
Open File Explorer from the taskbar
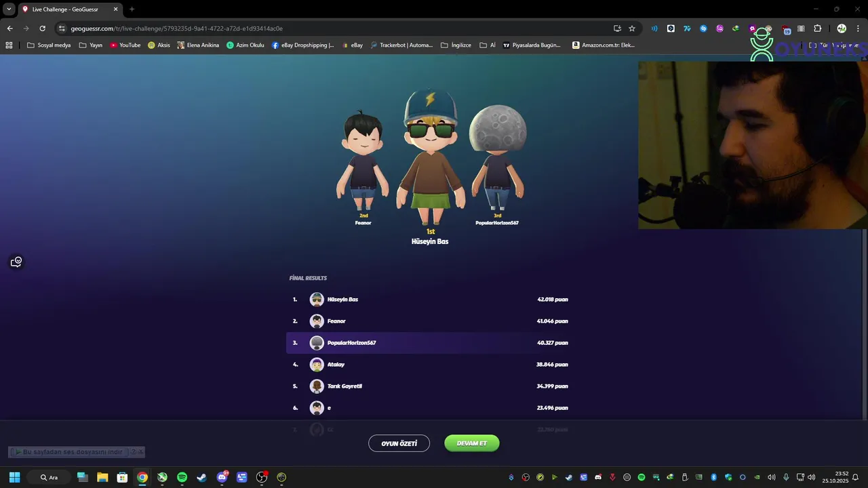[102, 477]
